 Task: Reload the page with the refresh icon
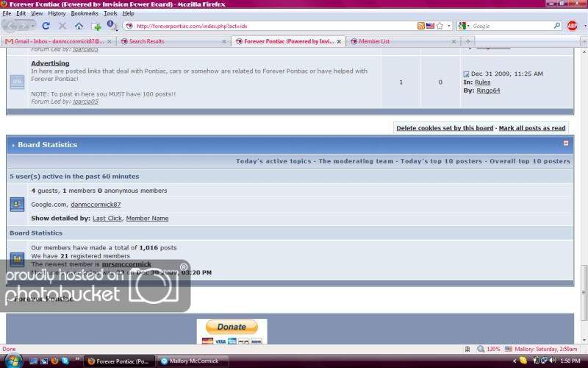(x=46, y=26)
